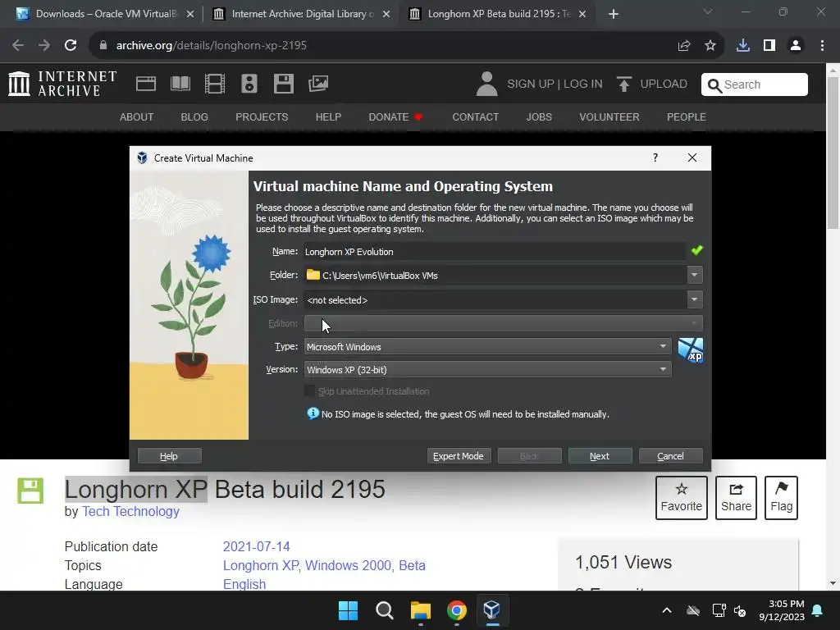Open the VOLUNTEER nav item
Viewport: 840px width, 630px height.
pyautogui.click(x=609, y=116)
